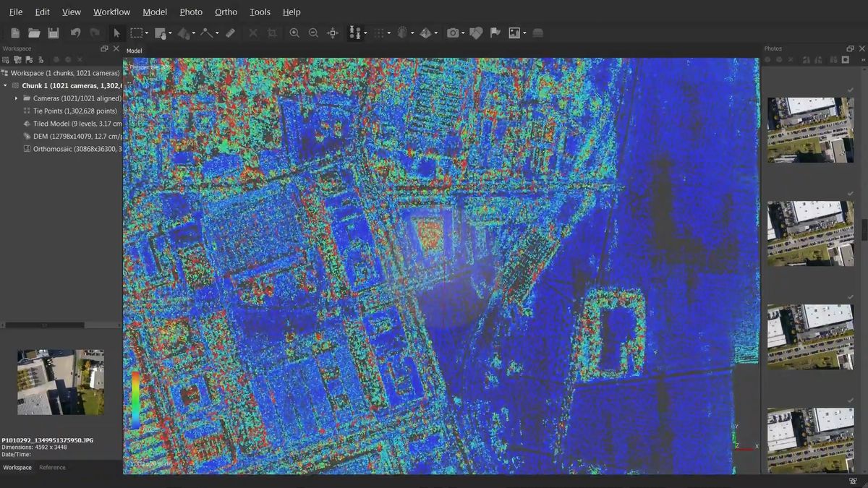Image resolution: width=868 pixels, height=488 pixels.
Task: Collapse the Chunk 1 tree node
Action: tap(6, 85)
